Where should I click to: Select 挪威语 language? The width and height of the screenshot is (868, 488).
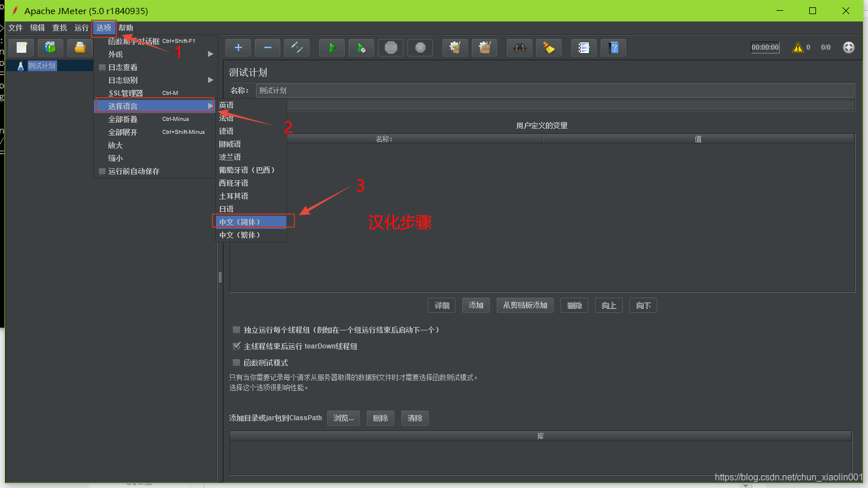(x=251, y=144)
